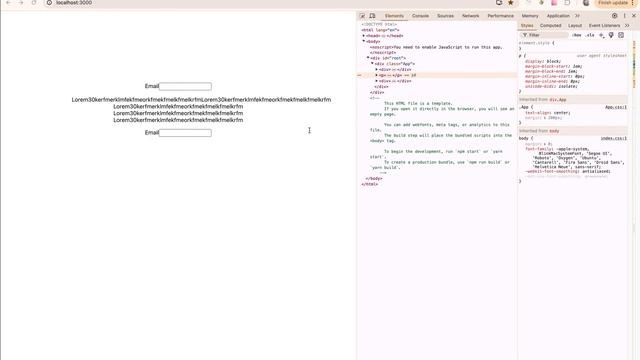Toggle the device toolbar icon
The image size is (640, 360).
(x=372, y=16)
